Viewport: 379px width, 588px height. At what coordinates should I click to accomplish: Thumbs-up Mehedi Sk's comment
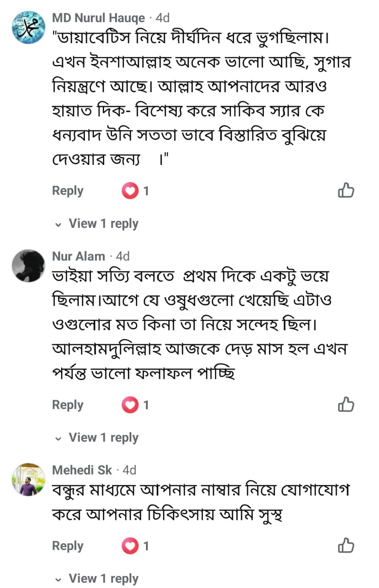pyautogui.click(x=346, y=545)
